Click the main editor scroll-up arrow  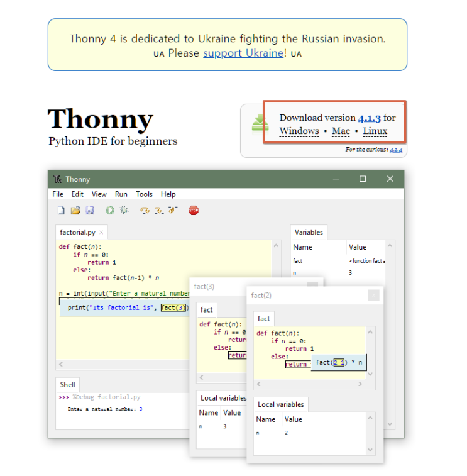pyautogui.click(x=276, y=246)
